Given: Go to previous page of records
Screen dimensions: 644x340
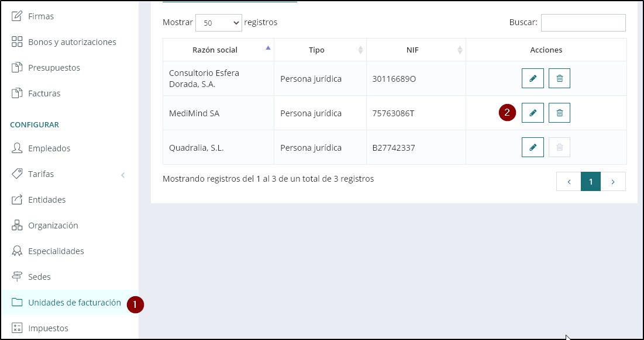Looking at the screenshot, I should (569, 182).
